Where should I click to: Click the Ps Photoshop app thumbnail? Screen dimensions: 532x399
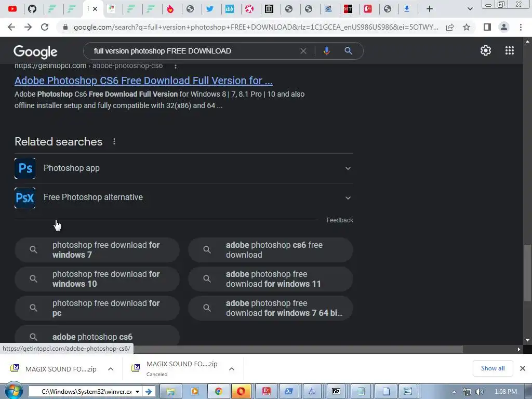(25, 168)
